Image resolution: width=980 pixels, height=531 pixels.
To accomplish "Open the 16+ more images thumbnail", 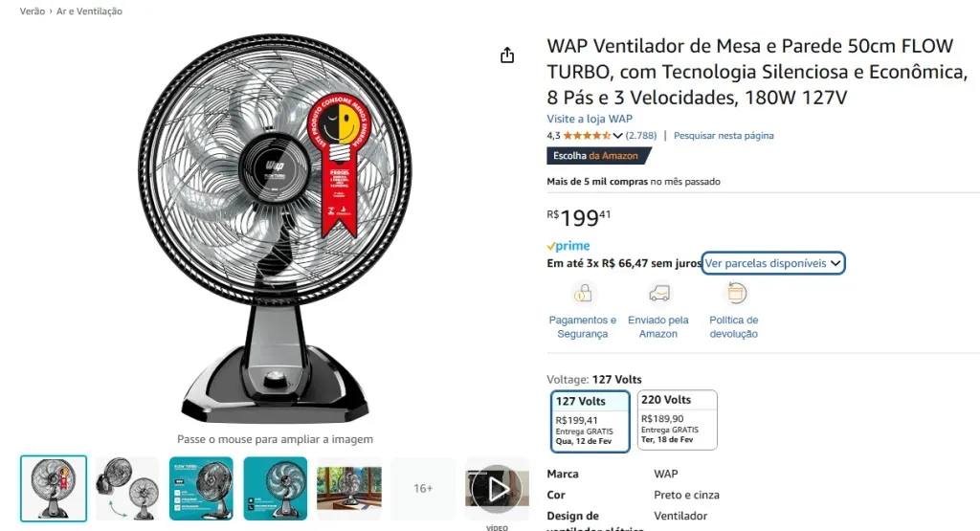I will pyautogui.click(x=423, y=489).
